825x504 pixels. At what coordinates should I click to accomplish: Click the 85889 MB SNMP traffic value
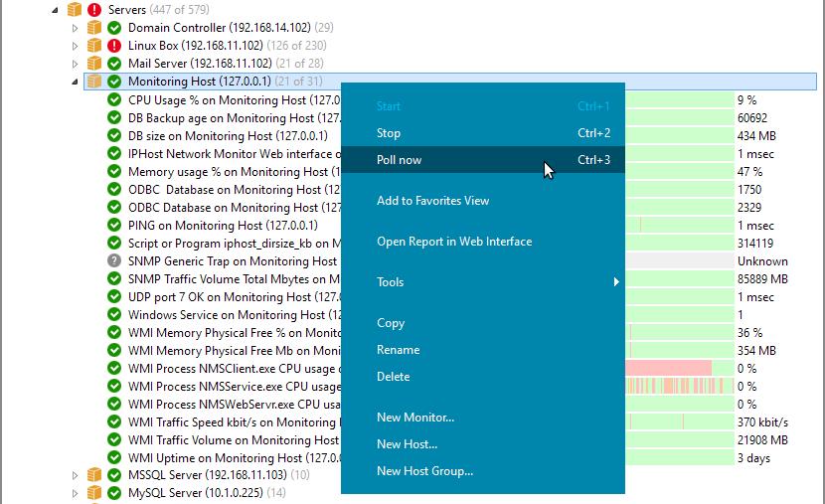point(762,278)
